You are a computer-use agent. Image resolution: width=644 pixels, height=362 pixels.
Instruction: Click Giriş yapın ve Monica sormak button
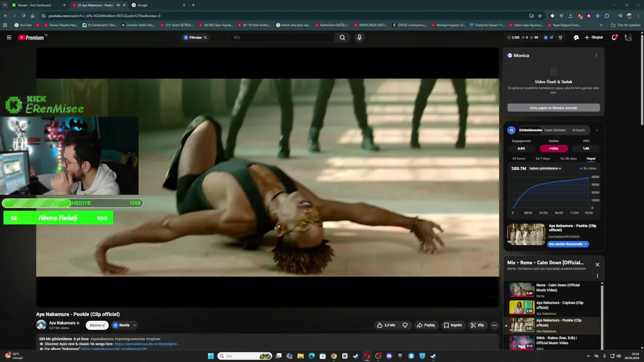pos(553,108)
